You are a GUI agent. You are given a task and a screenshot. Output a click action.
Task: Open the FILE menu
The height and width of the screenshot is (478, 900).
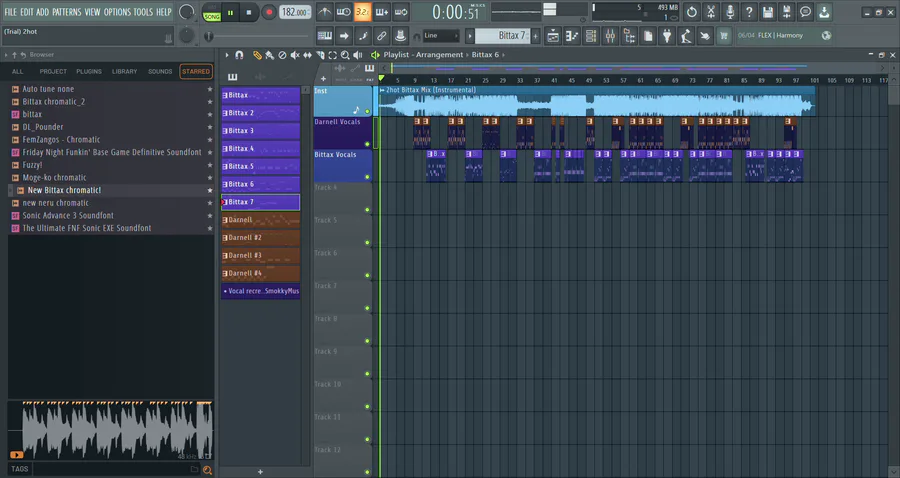click(10, 12)
